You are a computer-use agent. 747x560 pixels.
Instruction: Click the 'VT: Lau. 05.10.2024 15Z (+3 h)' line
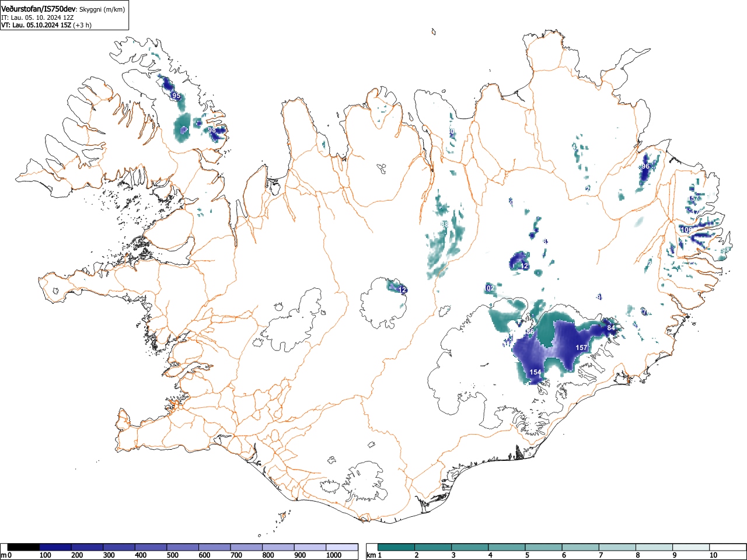pos(46,25)
